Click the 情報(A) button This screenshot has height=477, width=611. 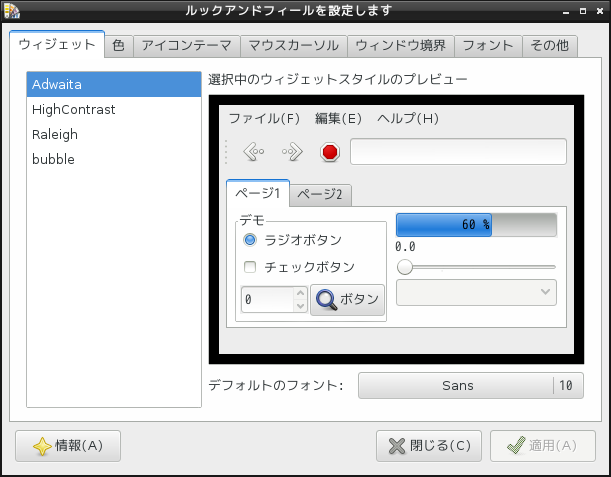point(68,446)
